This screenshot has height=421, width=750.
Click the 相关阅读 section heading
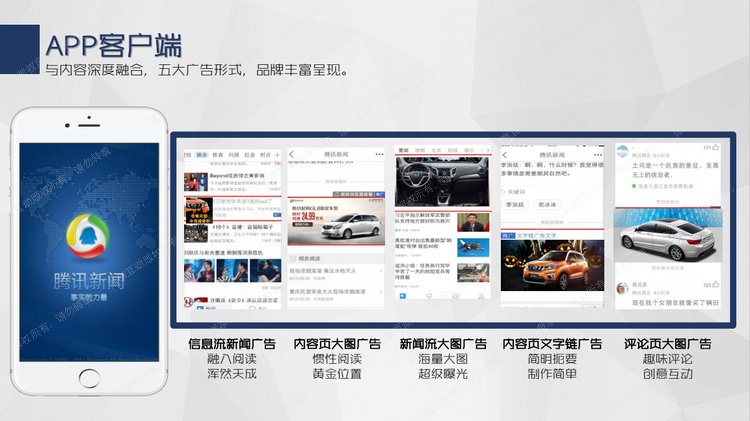point(309,258)
